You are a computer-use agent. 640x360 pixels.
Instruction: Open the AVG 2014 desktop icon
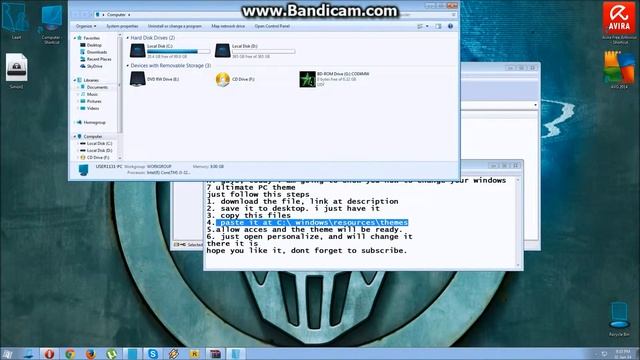(619, 69)
